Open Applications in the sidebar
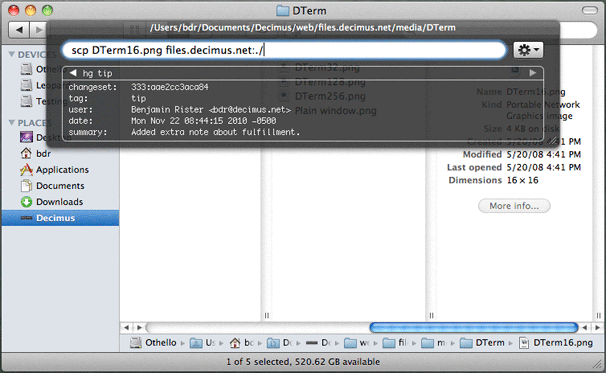 (62, 170)
